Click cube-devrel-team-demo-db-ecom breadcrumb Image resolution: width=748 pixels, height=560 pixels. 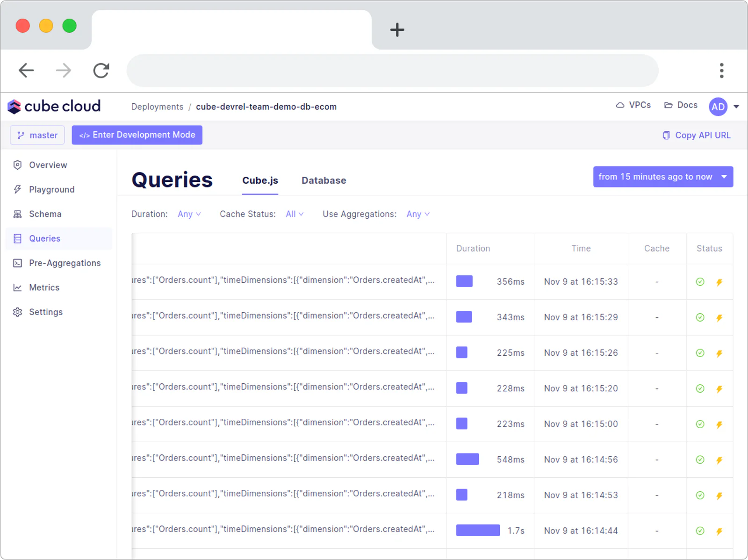click(266, 107)
